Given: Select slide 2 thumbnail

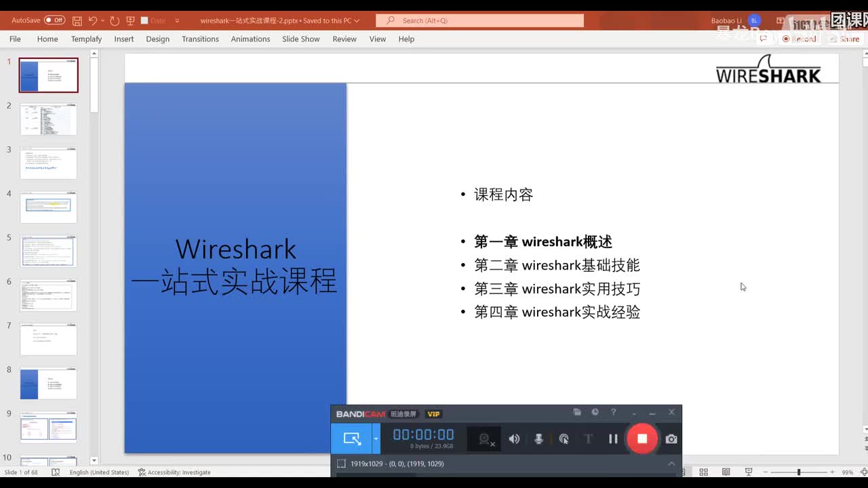Looking at the screenshot, I should (x=48, y=119).
